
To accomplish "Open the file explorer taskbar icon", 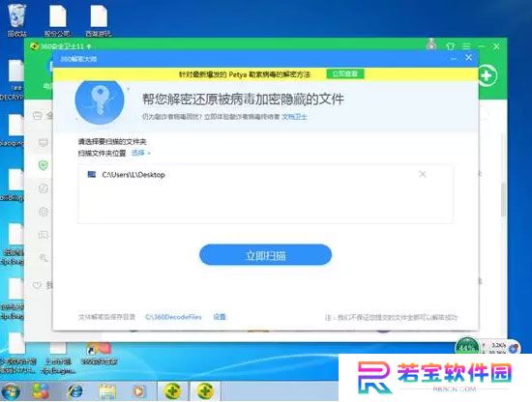I will tap(108, 391).
